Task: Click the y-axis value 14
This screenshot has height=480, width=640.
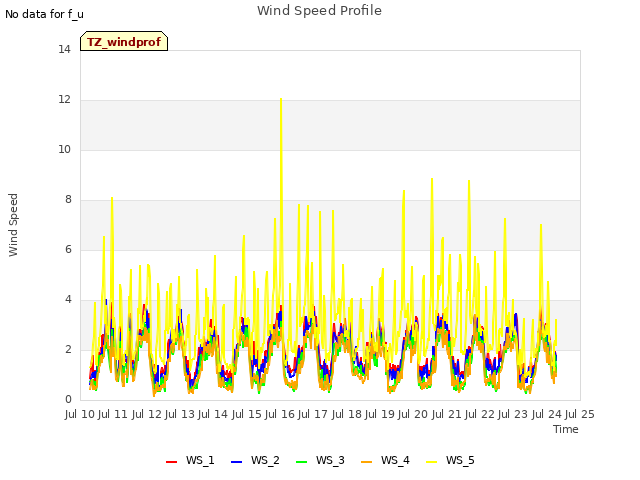Action: click(x=64, y=50)
